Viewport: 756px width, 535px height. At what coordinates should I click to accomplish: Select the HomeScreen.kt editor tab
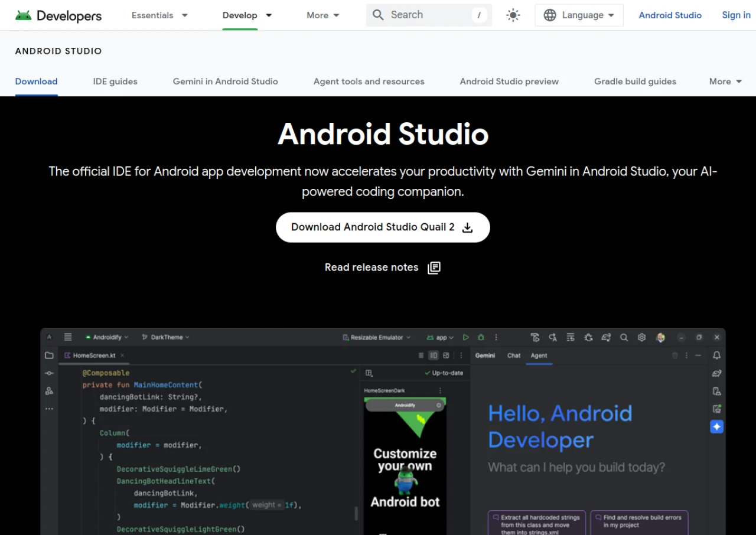[x=94, y=355]
